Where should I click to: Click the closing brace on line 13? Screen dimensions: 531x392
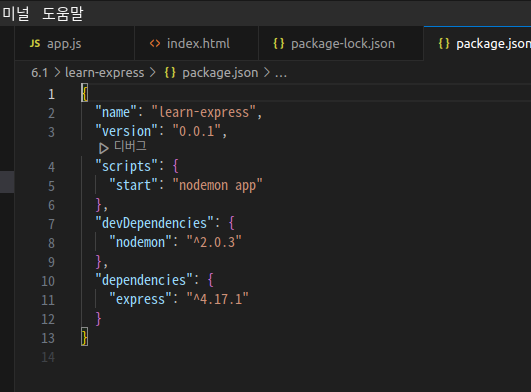point(85,337)
